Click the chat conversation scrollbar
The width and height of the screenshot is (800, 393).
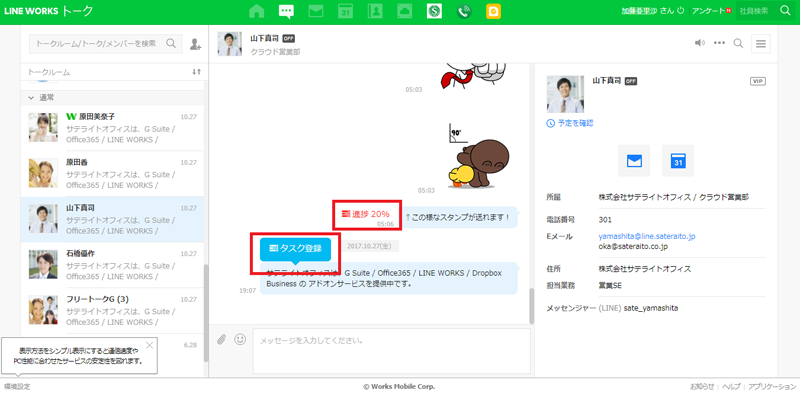click(x=531, y=306)
